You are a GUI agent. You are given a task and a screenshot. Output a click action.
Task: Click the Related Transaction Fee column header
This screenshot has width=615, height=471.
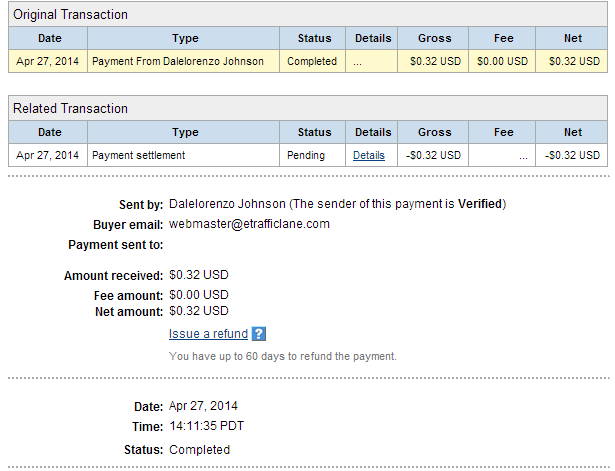502,132
